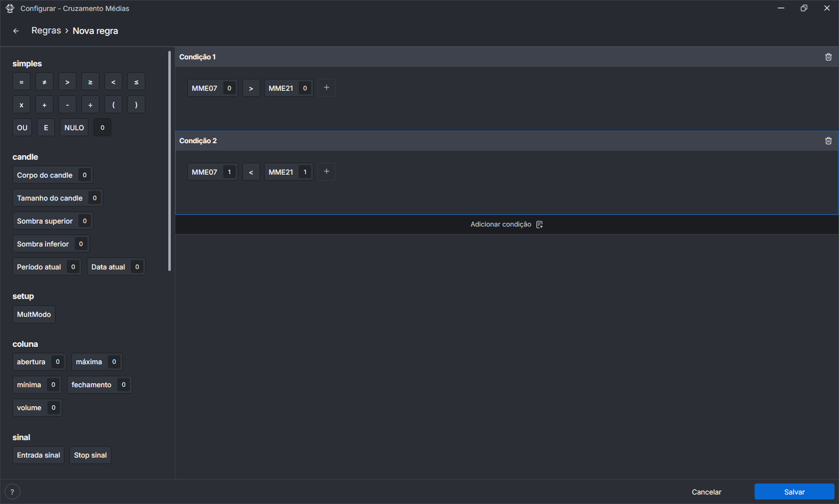
Task: Click the left panel vertical scrollbar
Action: [x=170, y=161]
